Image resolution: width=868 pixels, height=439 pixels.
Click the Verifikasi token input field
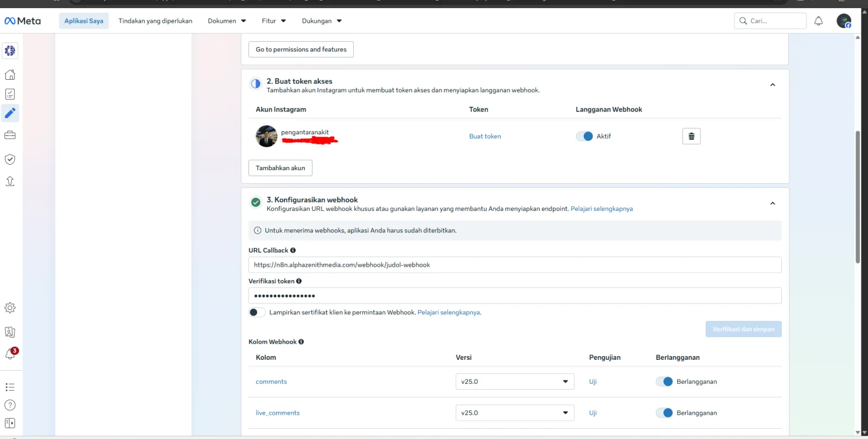click(x=515, y=296)
